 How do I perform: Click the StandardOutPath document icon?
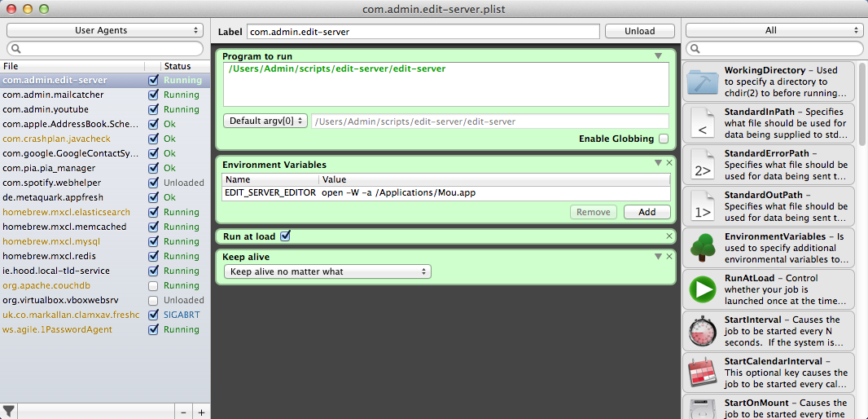[703, 206]
